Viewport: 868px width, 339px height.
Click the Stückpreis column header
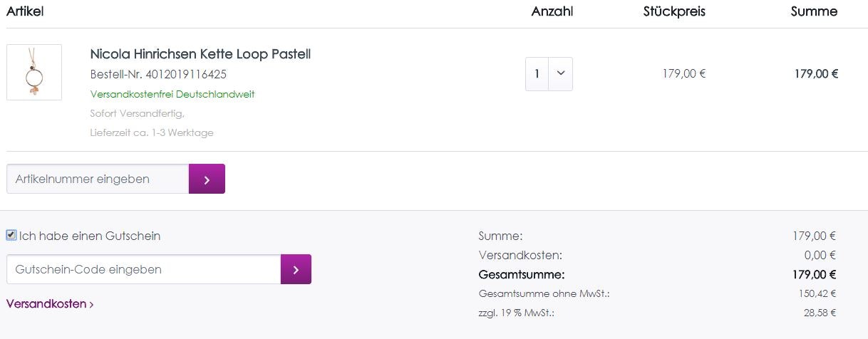point(674,11)
